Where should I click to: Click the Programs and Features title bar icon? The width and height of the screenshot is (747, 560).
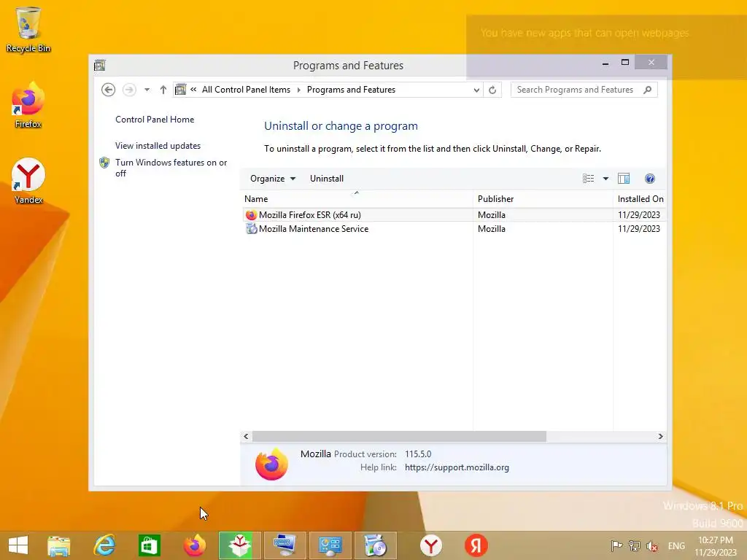99,65
